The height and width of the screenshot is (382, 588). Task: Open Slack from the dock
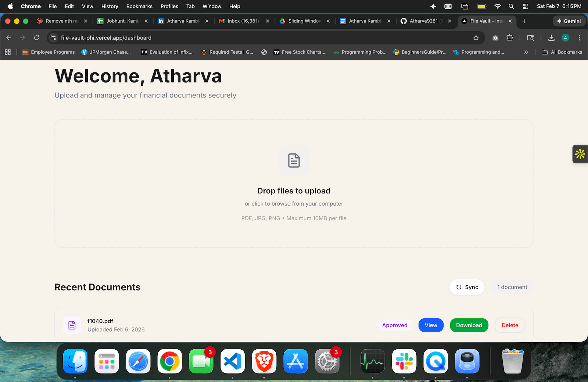point(404,361)
